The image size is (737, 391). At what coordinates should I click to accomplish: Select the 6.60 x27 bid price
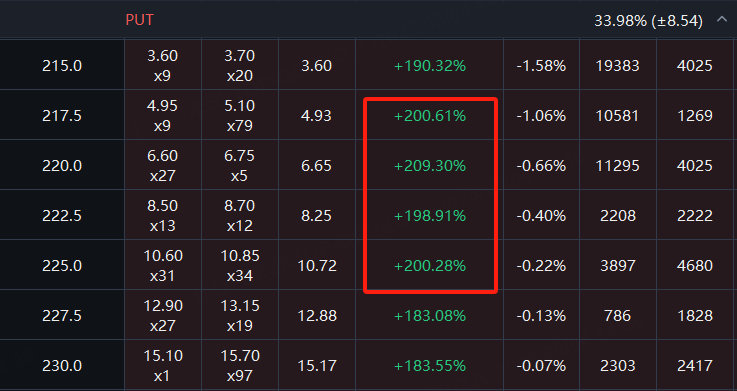pyautogui.click(x=162, y=165)
